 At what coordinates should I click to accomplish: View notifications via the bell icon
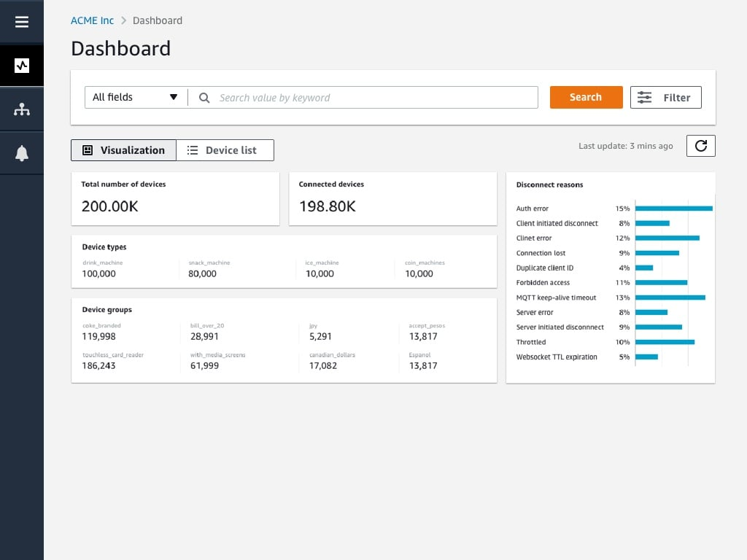pos(21,152)
